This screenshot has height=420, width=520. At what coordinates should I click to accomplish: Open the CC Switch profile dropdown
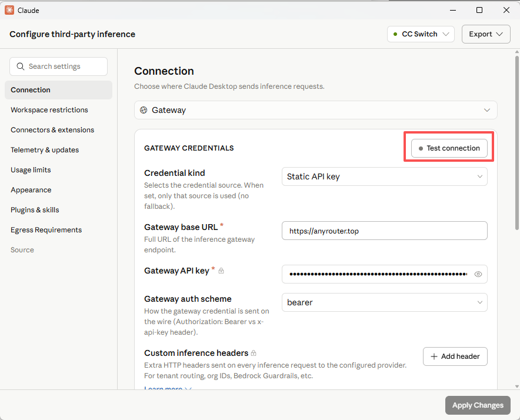421,34
